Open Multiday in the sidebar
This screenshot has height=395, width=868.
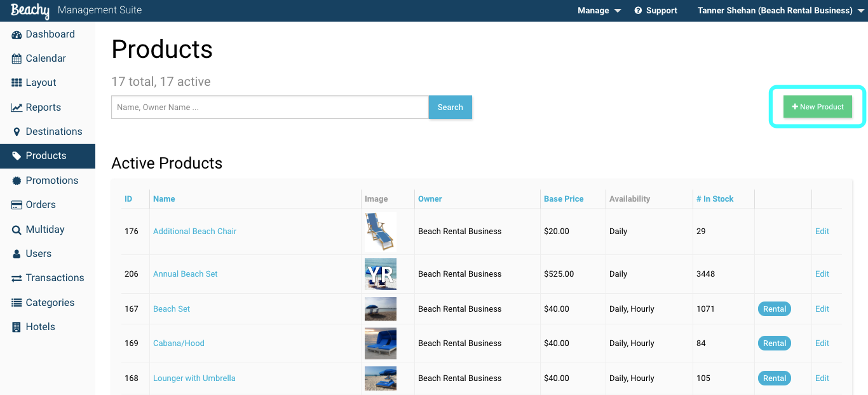(x=48, y=230)
